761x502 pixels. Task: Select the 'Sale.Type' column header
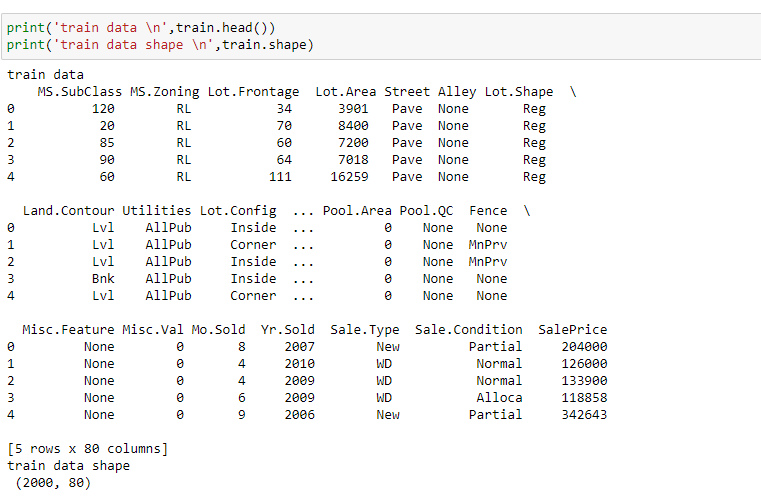[365, 330]
